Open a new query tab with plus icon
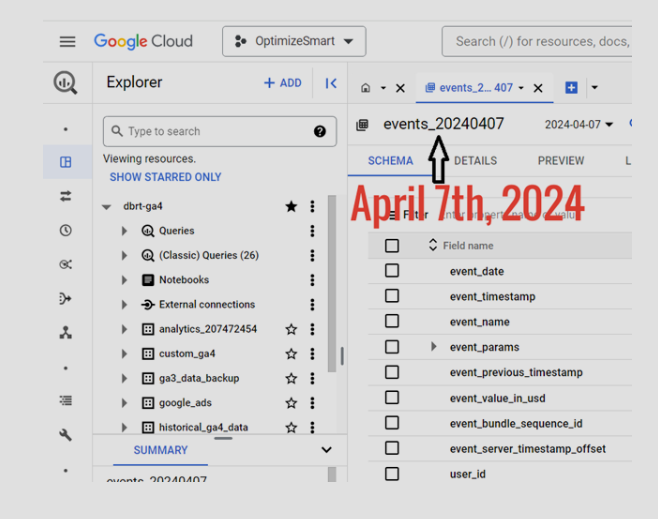The image size is (658, 519). pos(571,88)
